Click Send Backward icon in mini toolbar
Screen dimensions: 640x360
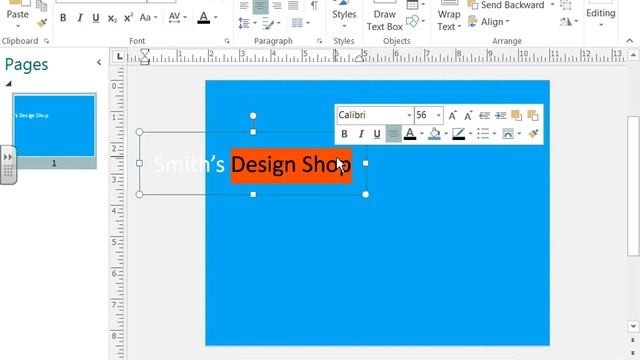coord(533,116)
